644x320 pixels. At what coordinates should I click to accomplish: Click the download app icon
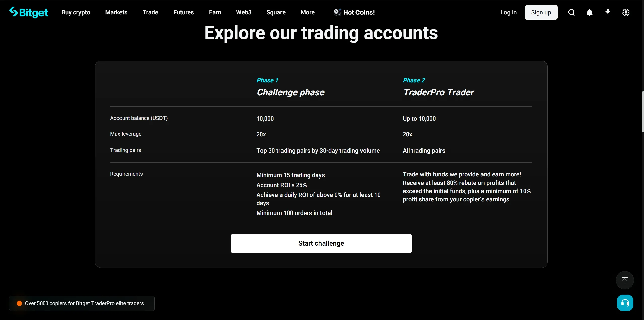click(x=608, y=12)
